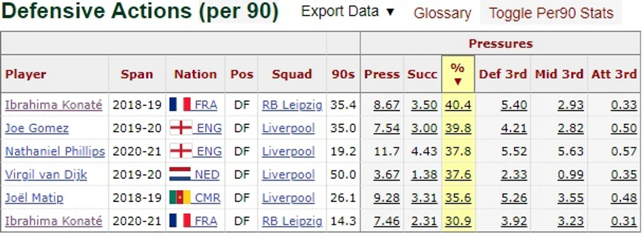The width and height of the screenshot is (644, 244).
Task: Open Liverpool squad link for Joël Matip
Action: tap(288, 197)
